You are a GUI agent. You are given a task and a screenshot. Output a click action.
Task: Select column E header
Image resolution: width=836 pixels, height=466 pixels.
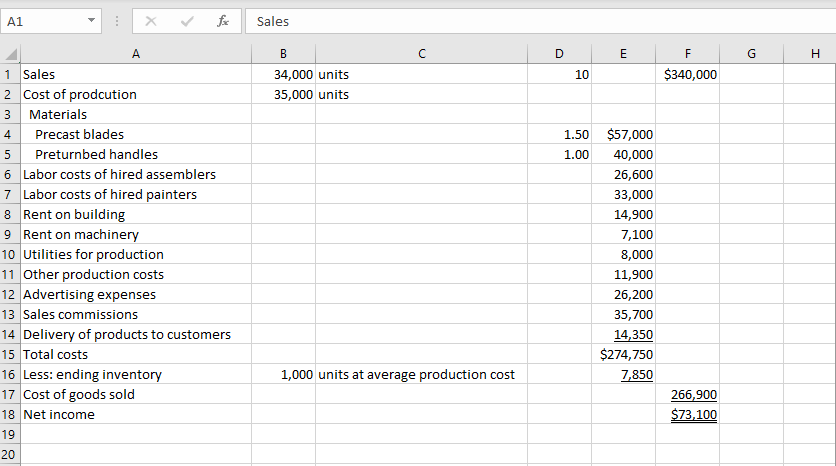pyautogui.click(x=623, y=54)
